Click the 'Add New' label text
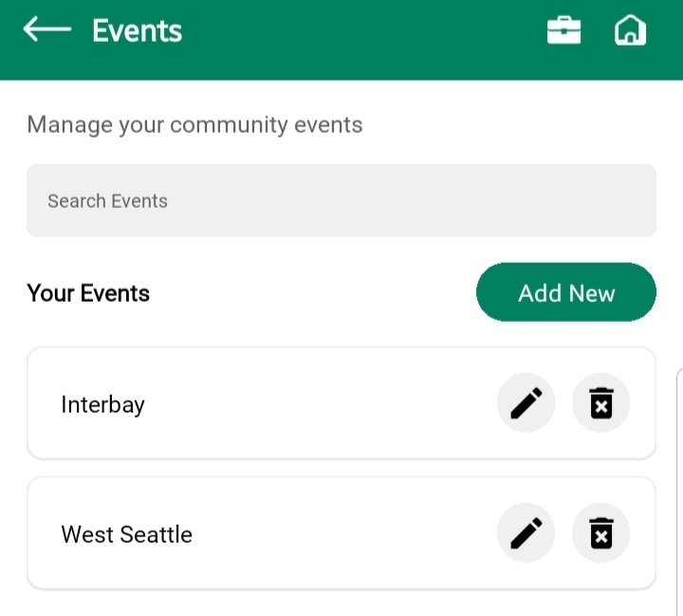The image size is (683, 616). point(566,293)
